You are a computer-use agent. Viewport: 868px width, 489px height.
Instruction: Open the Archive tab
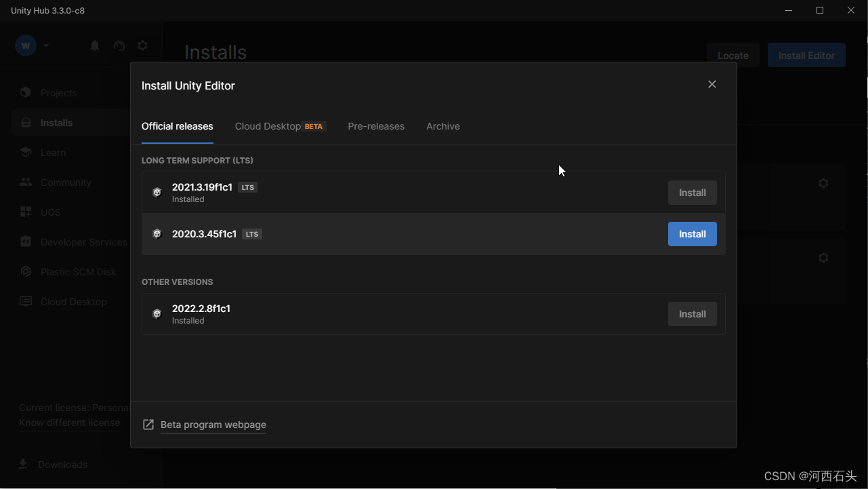pos(443,126)
